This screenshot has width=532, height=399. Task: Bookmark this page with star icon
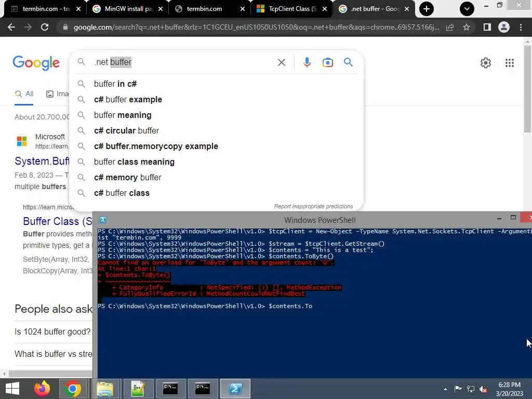point(467,27)
